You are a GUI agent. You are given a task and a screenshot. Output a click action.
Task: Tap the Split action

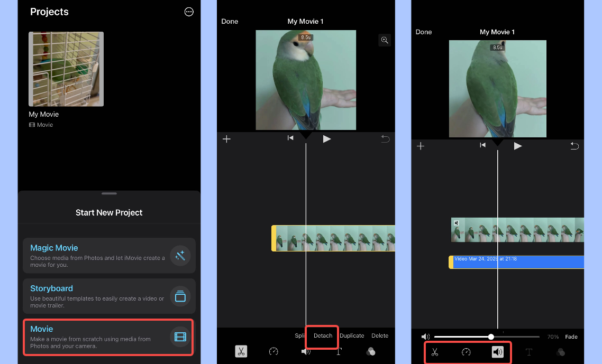coord(299,335)
